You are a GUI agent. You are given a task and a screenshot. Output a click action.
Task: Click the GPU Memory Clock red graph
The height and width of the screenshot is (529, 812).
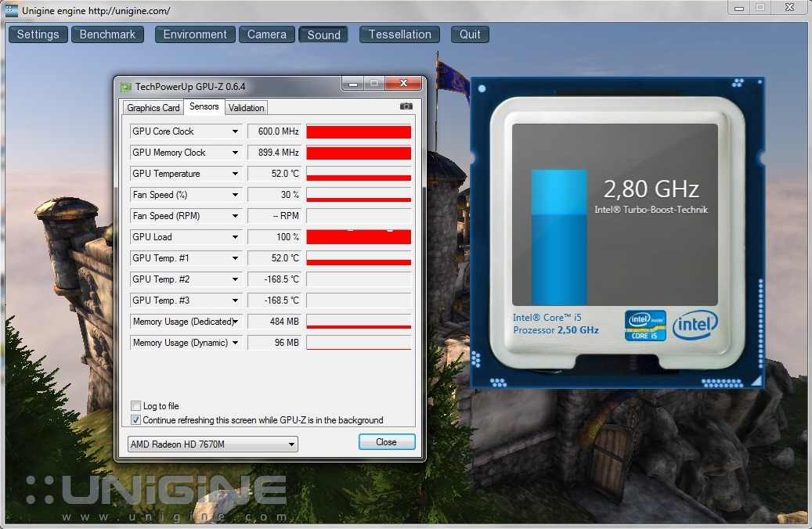[359, 153]
